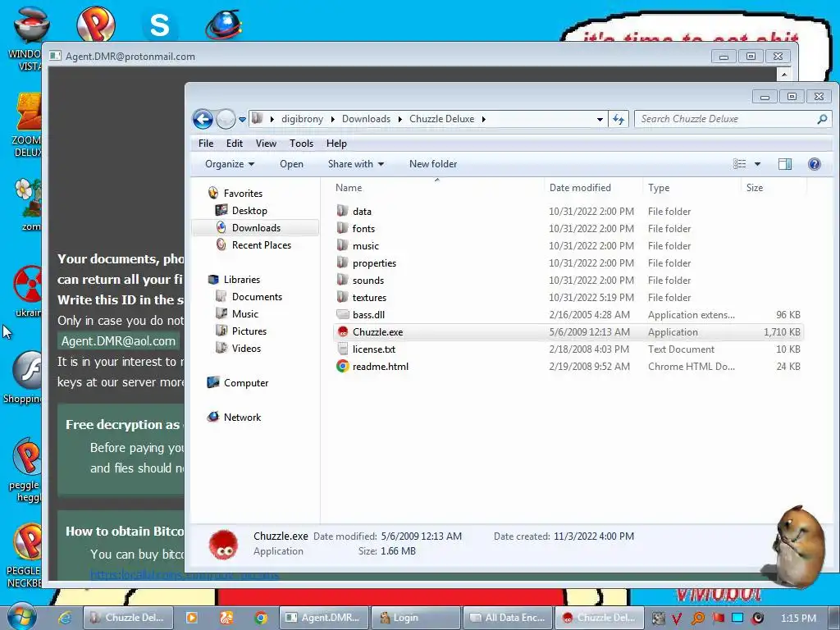Open the more view options arrow
Screen dimensions: 840x630
point(757,164)
